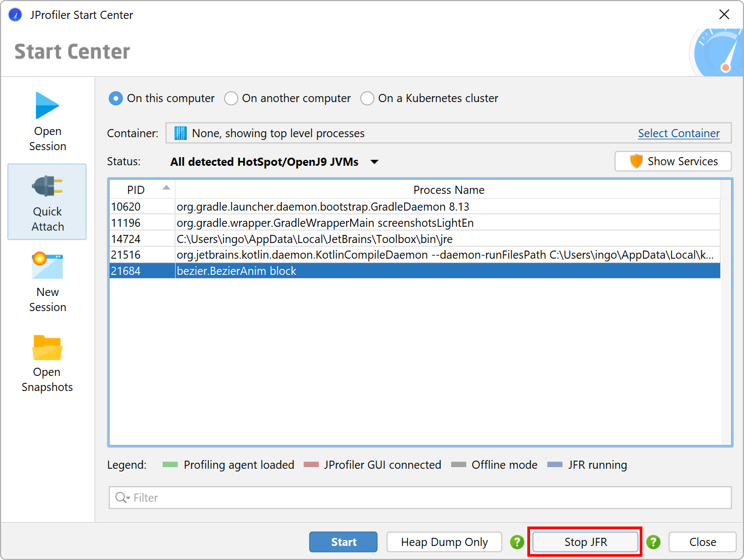744x560 pixels.
Task: Select the GradleDaemon 8.13 process row
Action: (415, 207)
